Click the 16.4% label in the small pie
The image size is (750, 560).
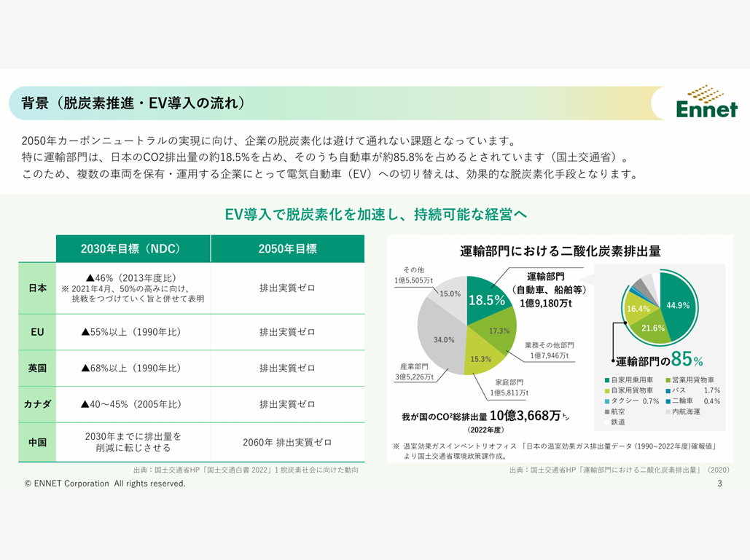click(x=638, y=309)
